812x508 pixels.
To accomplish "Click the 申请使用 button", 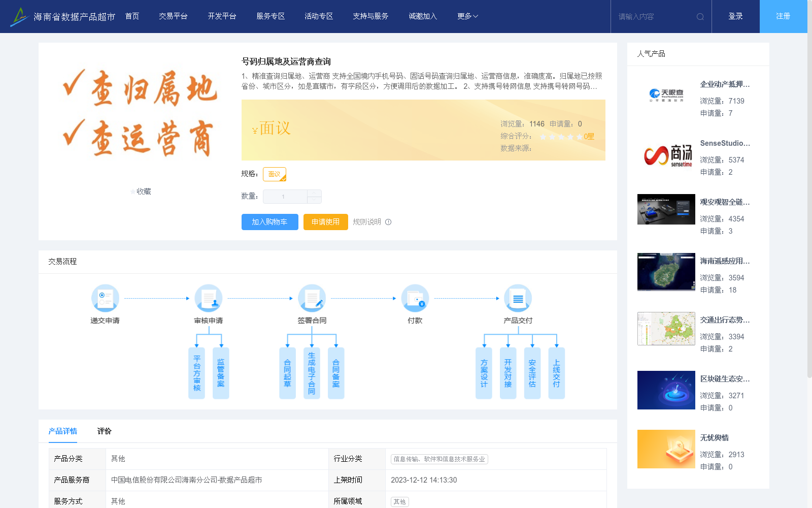I will (325, 222).
